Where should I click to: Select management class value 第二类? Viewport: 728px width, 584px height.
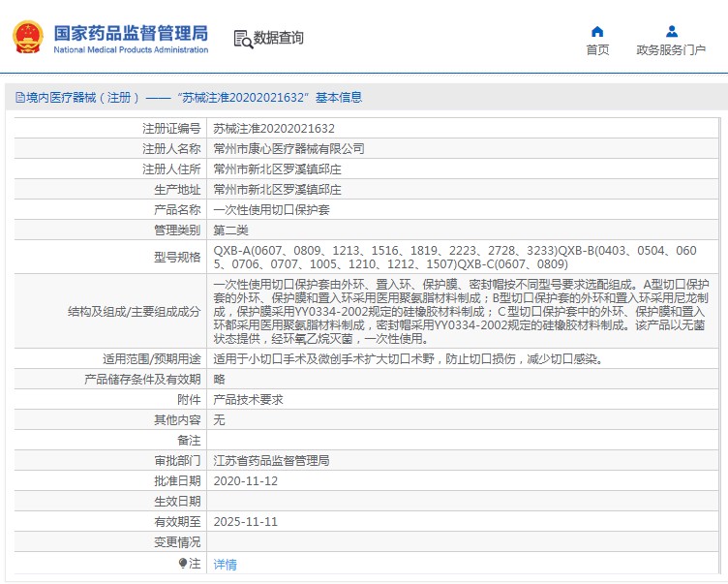[230, 230]
